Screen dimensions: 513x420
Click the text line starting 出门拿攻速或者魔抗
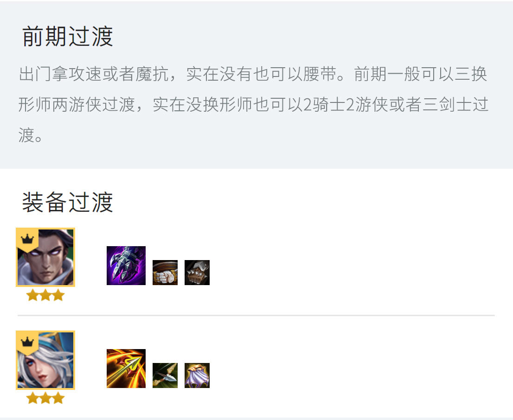253,74
